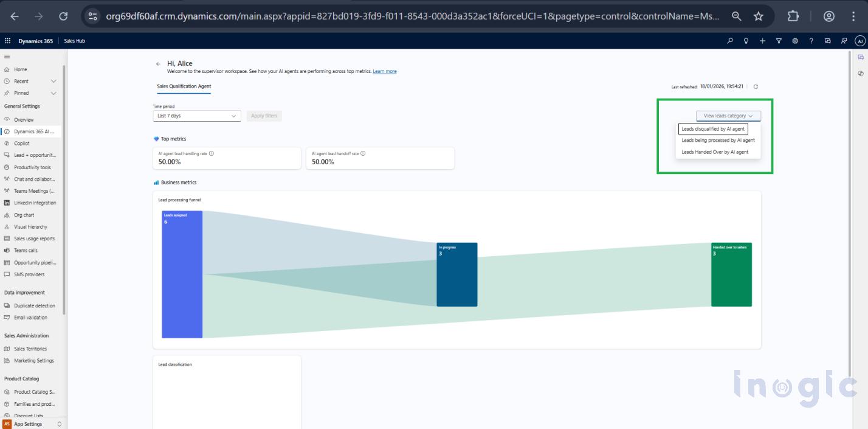Screen dimensions: 868x429
Task: Open the Dynamics 365 app launcher waffle
Action: point(7,41)
